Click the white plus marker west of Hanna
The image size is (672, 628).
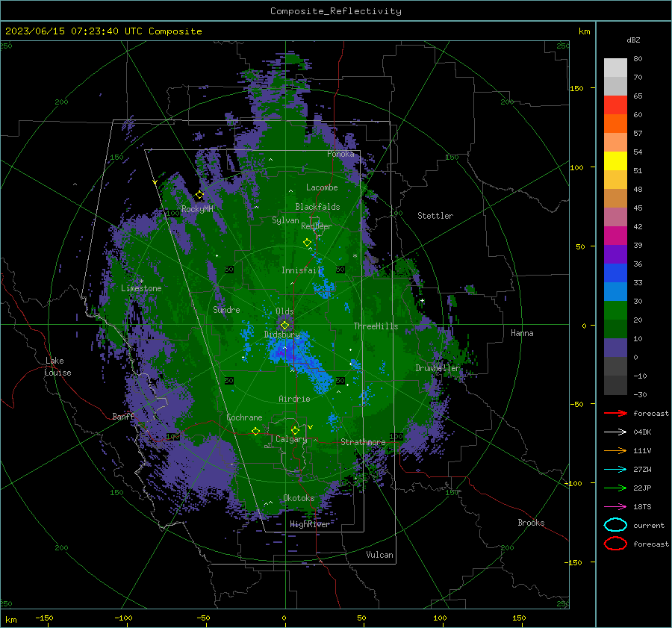click(x=422, y=300)
